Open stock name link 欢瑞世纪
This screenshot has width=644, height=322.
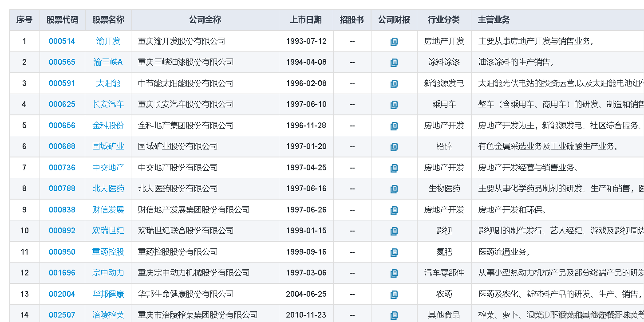(108, 231)
